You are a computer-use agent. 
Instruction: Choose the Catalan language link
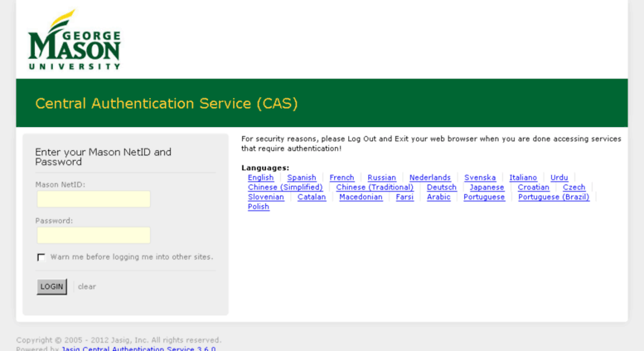[x=312, y=197]
